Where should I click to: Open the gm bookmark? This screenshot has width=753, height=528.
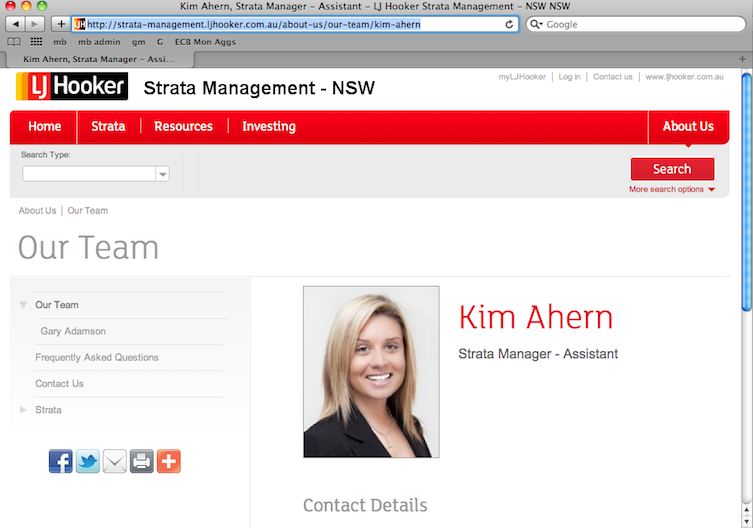[138, 42]
